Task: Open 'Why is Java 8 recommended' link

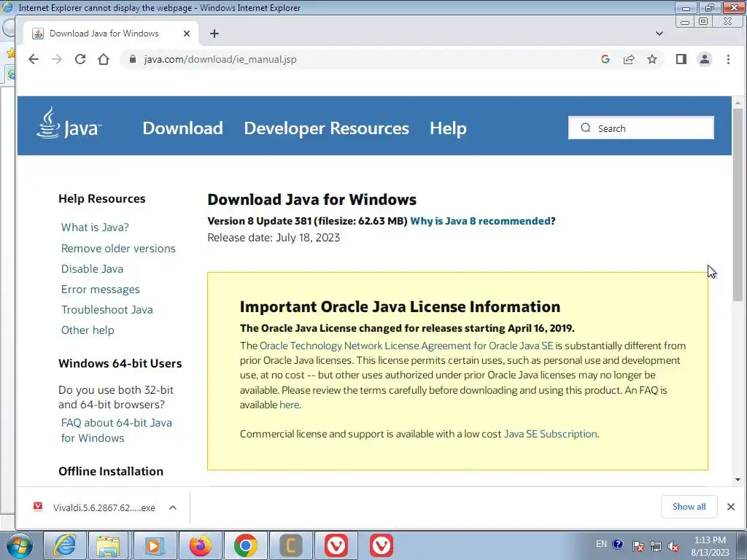Action: click(x=480, y=221)
